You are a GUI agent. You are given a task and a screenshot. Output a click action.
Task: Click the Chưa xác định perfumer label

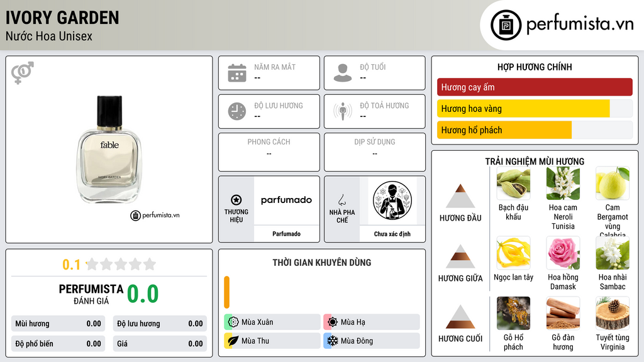(x=392, y=234)
